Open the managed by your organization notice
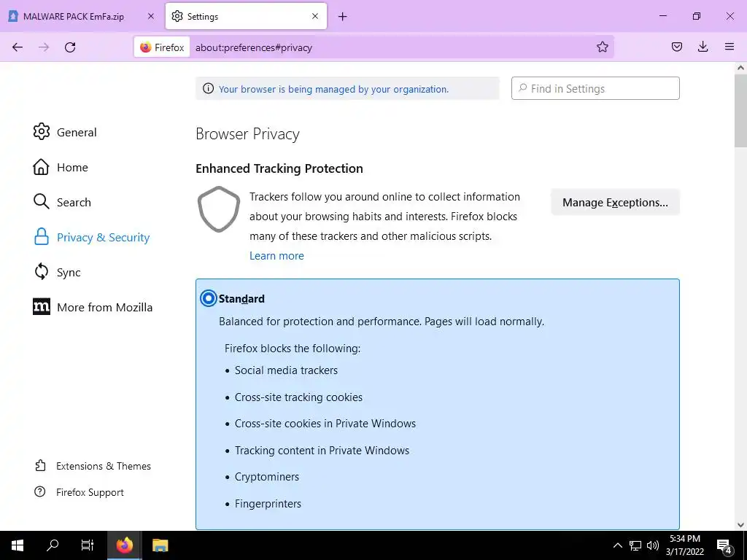Image resolution: width=747 pixels, height=560 pixels. (x=333, y=89)
